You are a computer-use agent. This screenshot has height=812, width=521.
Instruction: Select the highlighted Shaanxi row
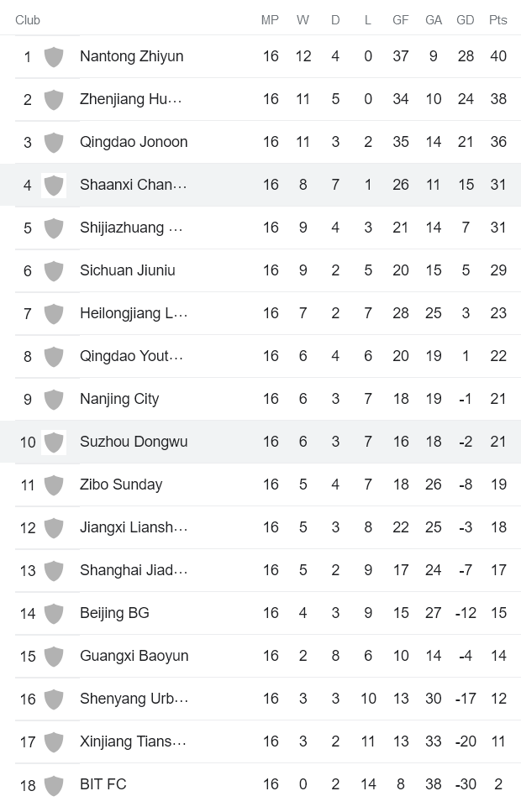point(252,184)
